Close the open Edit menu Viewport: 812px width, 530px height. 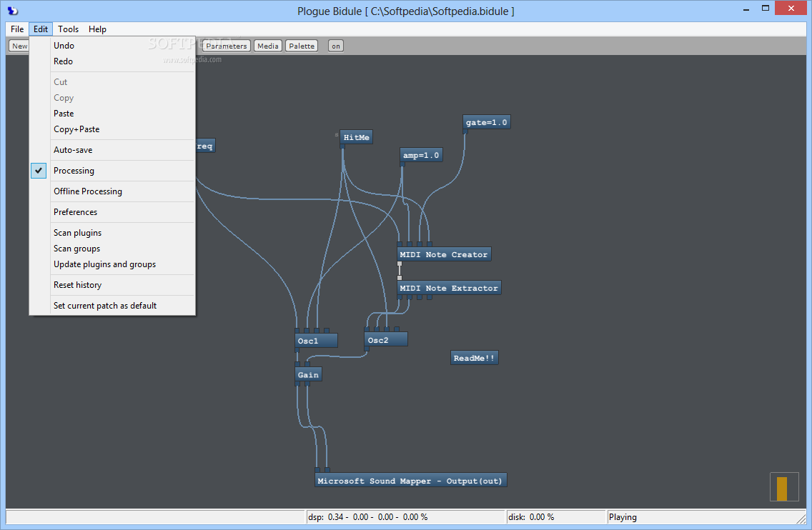coord(41,29)
